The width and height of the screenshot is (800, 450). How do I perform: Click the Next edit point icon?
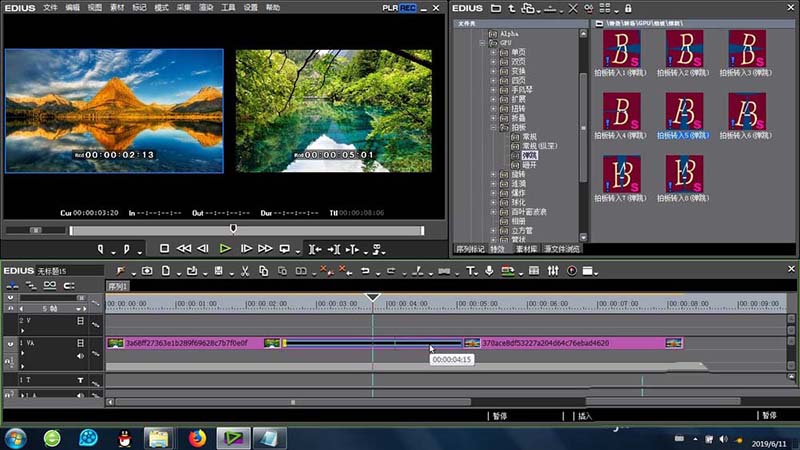(334, 249)
